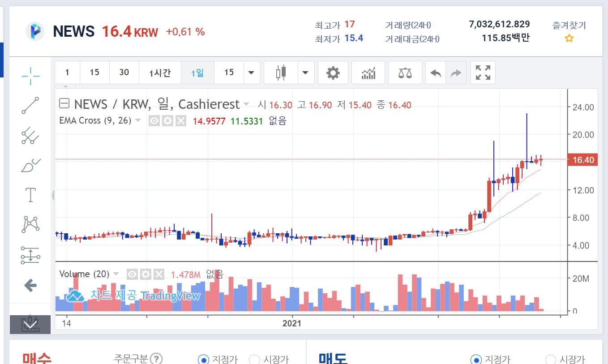Select the XABCD pattern tool
The width and height of the screenshot is (608, 364).
coord(30,224)
